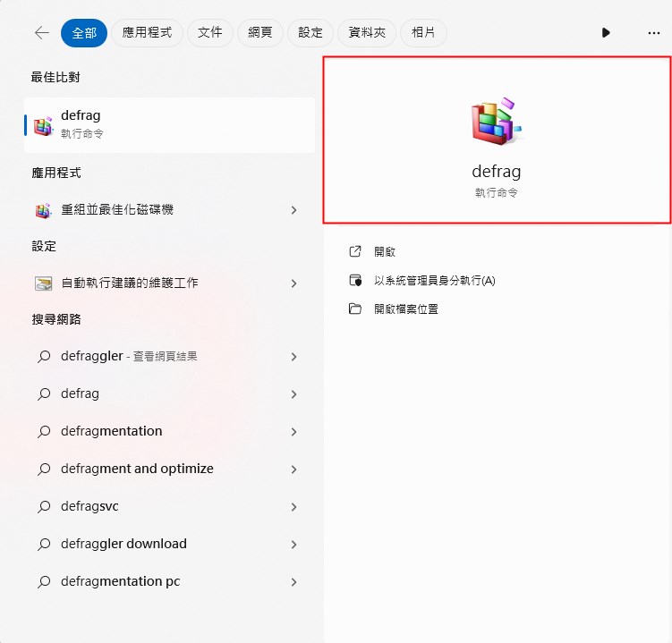Expand the defraggler download chevron
This screenshot has width=672, height=643.
point(293,544)
